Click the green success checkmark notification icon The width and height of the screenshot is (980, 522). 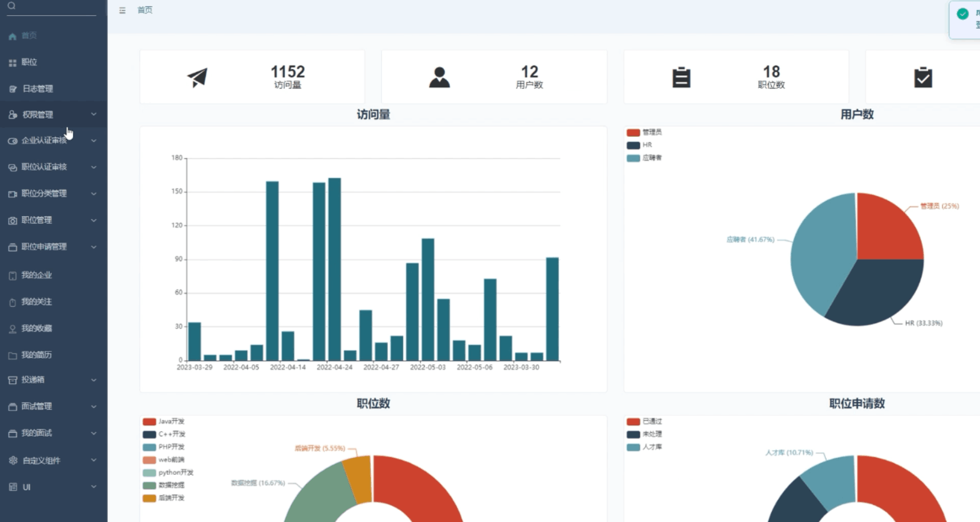pos(963,14)
